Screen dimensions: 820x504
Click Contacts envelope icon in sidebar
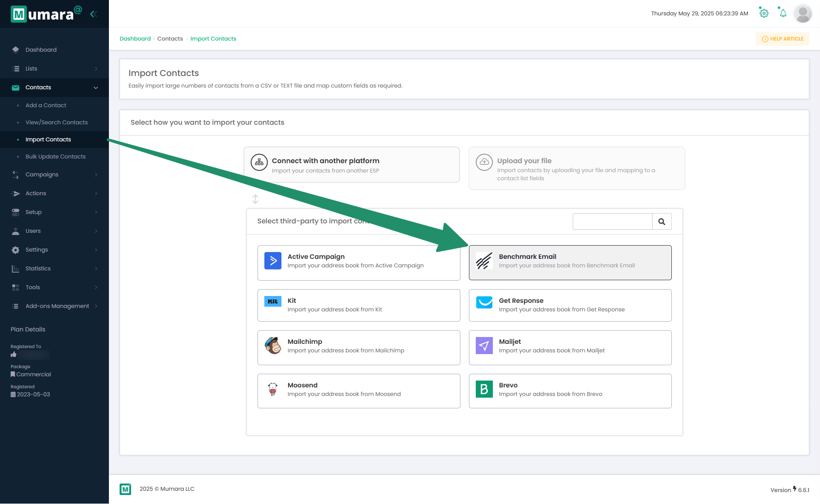point(16,88)
